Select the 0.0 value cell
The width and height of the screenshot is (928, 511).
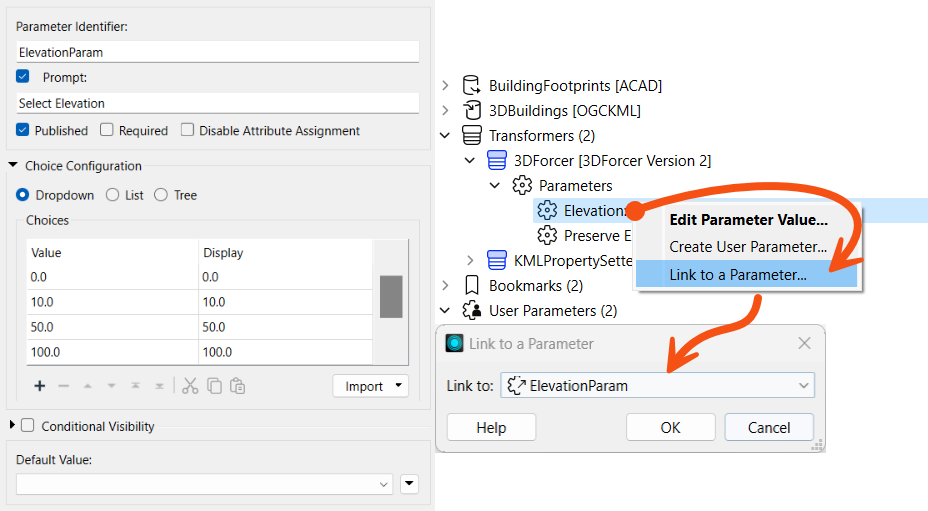click(x=112, y=277)
